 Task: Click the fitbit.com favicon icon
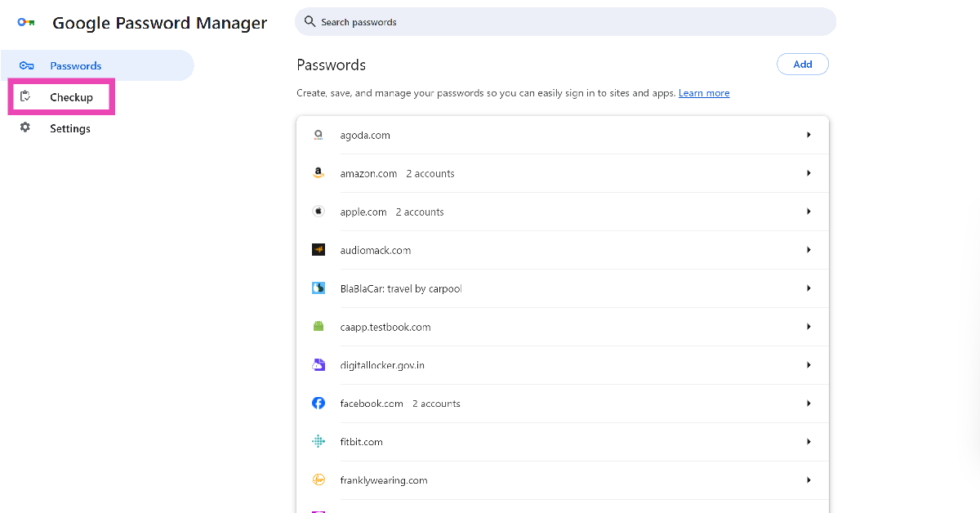click(318, 442)
